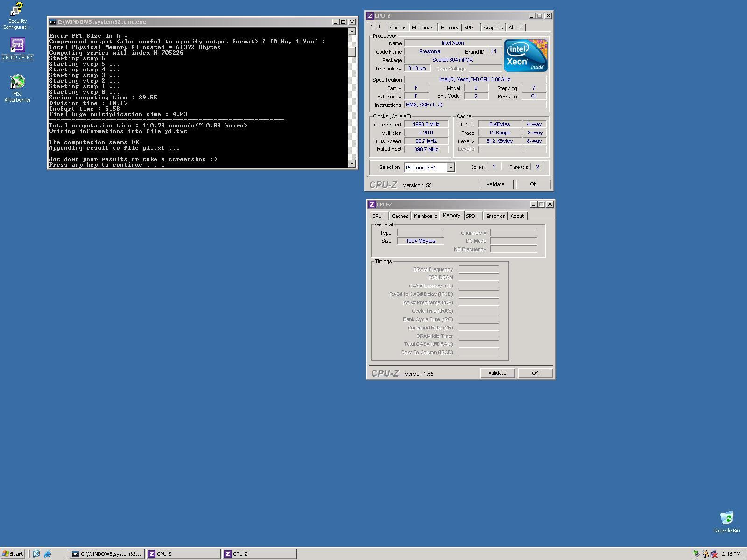Click cmd window scrollbar down arrow
The height and width of the screenshot is (560, 747).
352,163
